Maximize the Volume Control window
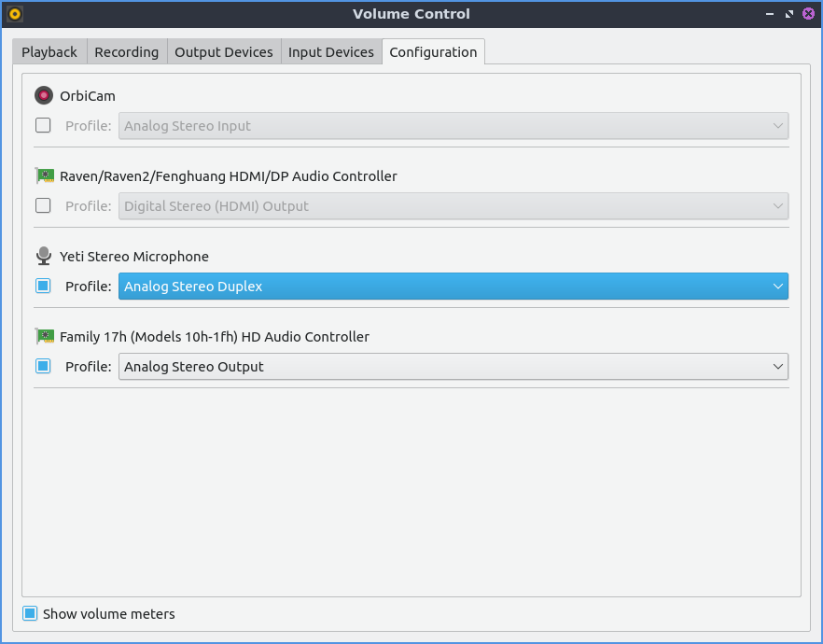 pyautogui.click(x=789, y=14)
